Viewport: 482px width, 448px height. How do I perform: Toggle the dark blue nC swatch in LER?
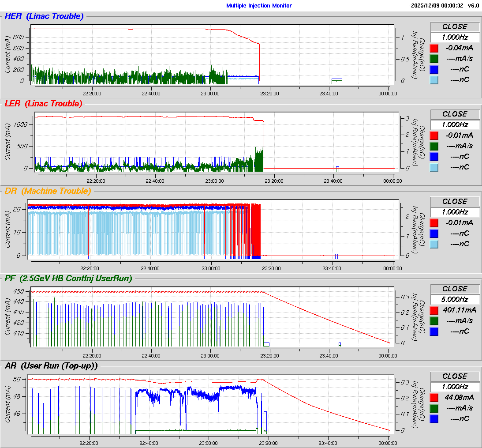click(434, 156)
